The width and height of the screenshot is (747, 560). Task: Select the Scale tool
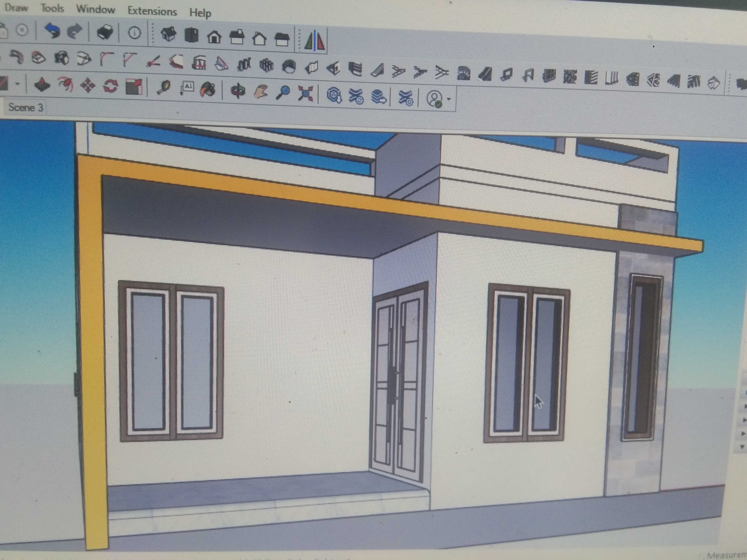coord(134,87)
